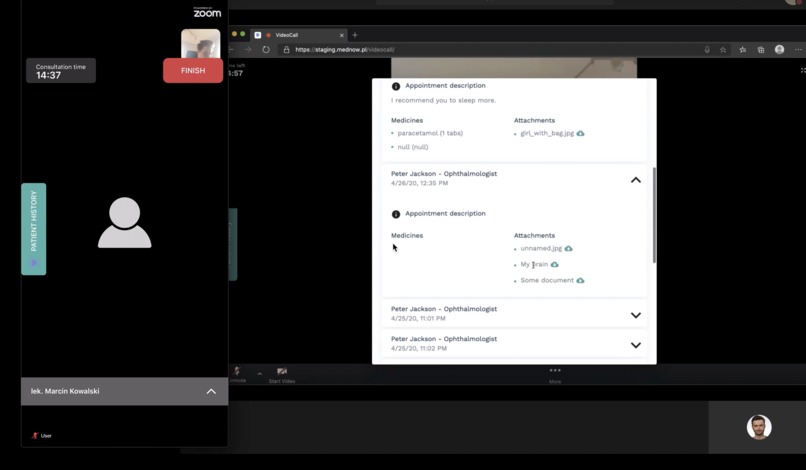Click the info icon beside lower Appointment description
This screenshot has height=470, width=806.
point(396,214)
